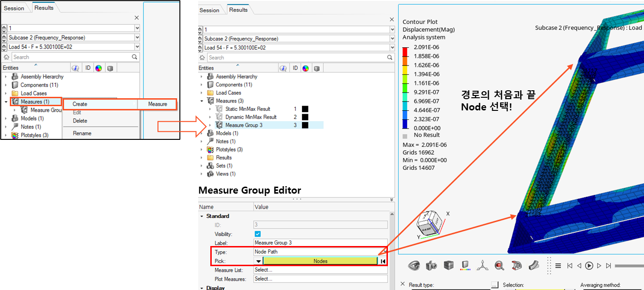Open the Subcase 2 dropdown in left inset browser
The image size is (644, 290).
tap(137, 37)
